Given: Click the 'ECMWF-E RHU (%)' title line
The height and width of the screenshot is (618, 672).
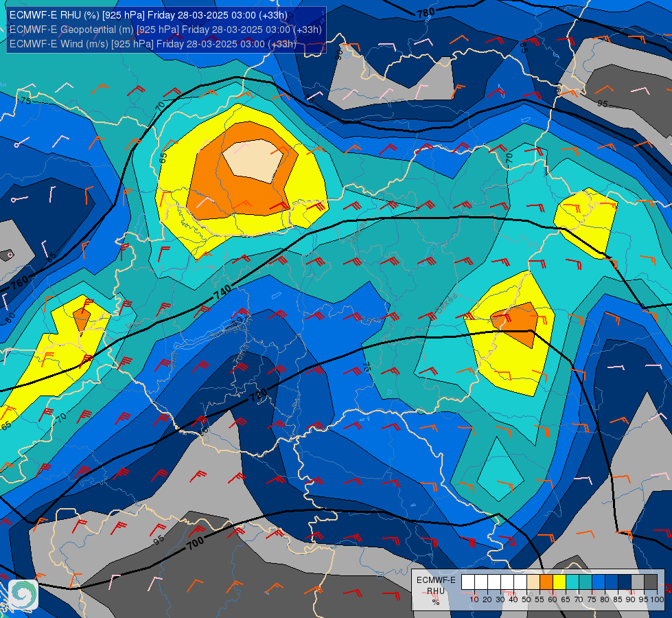Looking at the screenshot, I should (x=148, y=15).
